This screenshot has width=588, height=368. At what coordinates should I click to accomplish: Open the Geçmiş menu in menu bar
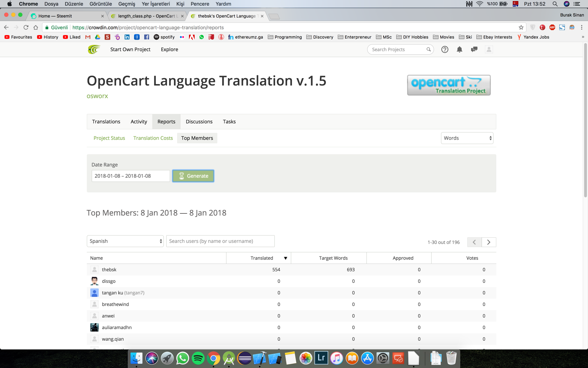(127, 4)
